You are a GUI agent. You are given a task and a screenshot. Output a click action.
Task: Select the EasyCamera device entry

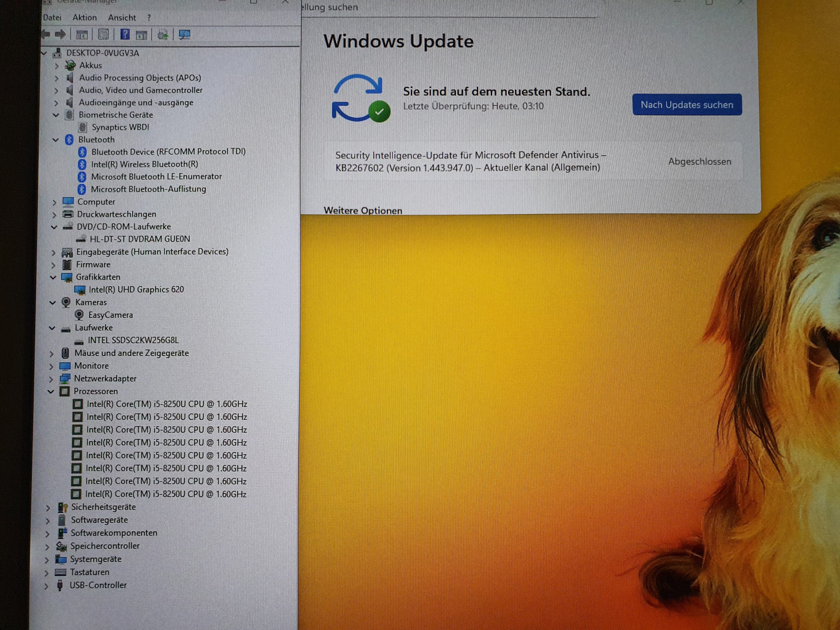(x=111, y=315)
